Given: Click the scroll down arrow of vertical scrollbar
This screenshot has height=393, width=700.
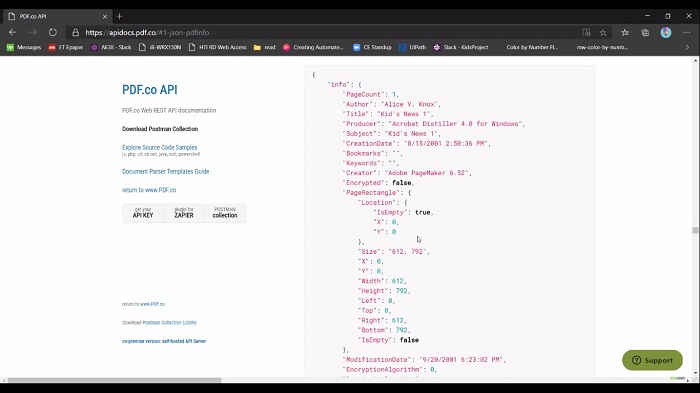Looking at the screenshot, I should [696, 373].
